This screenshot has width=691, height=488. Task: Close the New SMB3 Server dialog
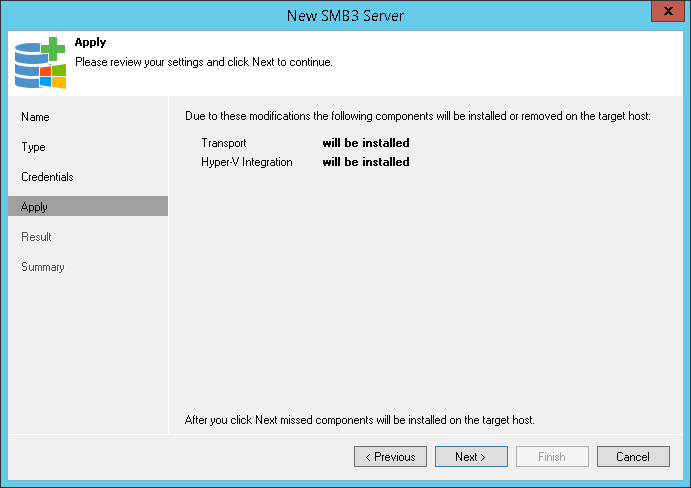[x=667, y=12]
